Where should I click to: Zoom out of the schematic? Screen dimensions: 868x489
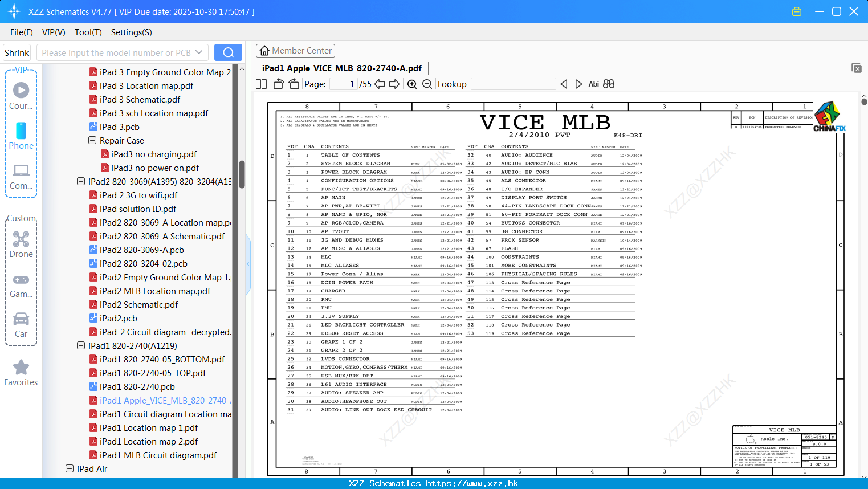tap(427, 84)
